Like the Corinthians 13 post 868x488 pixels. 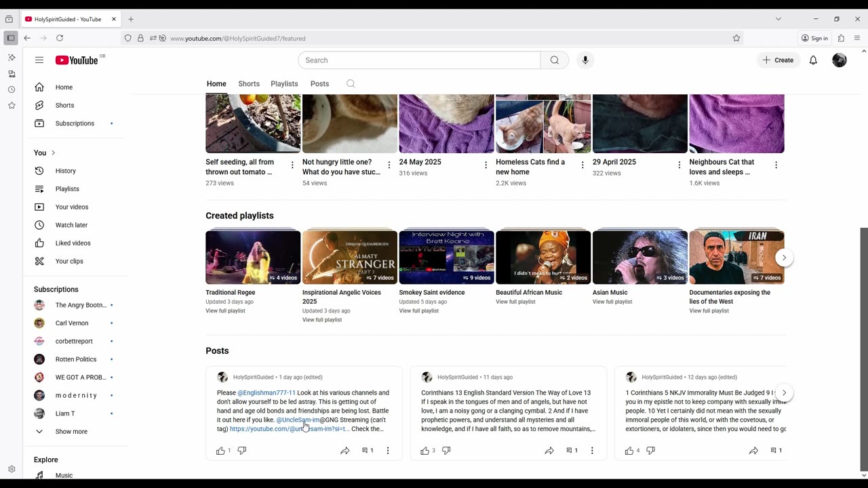425,451
